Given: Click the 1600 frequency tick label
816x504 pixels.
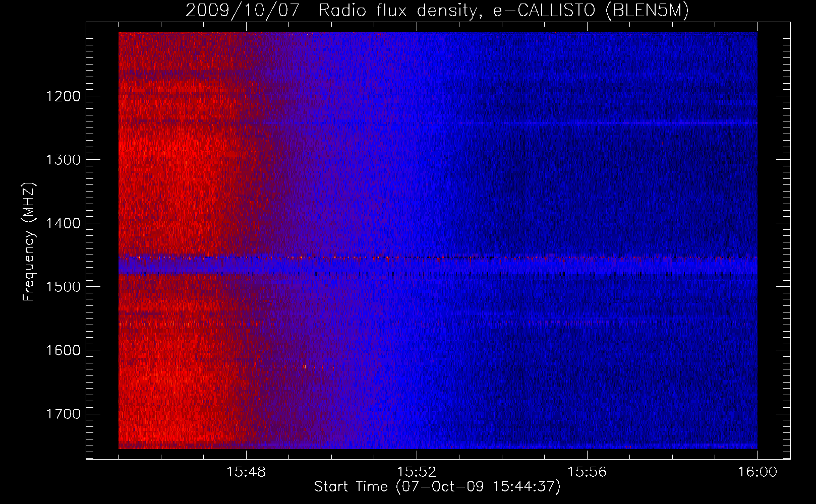Looking at the screenshot, I should [x=63, y=350].
